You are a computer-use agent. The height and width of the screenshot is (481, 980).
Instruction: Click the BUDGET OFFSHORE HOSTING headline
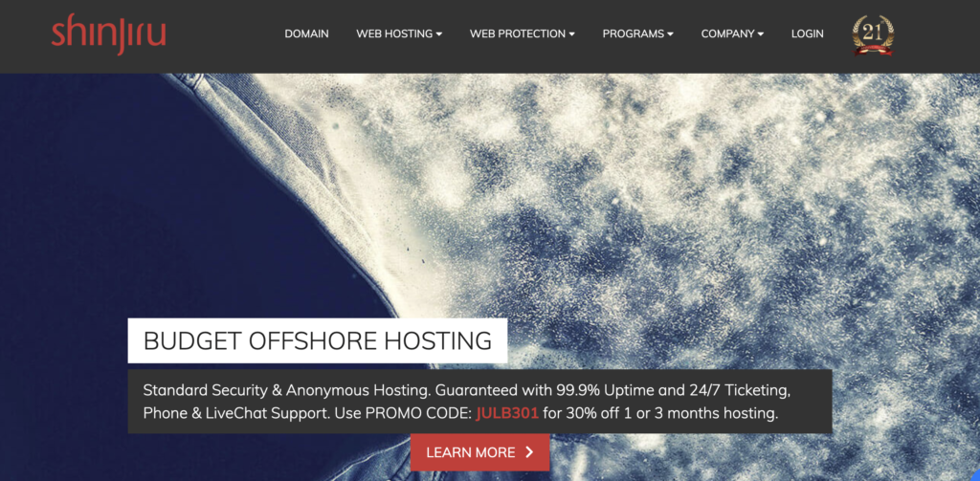[x=318, y=340]
